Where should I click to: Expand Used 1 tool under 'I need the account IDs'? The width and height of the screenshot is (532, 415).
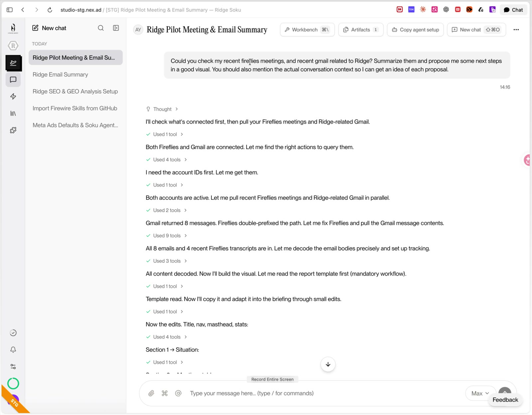165,185
